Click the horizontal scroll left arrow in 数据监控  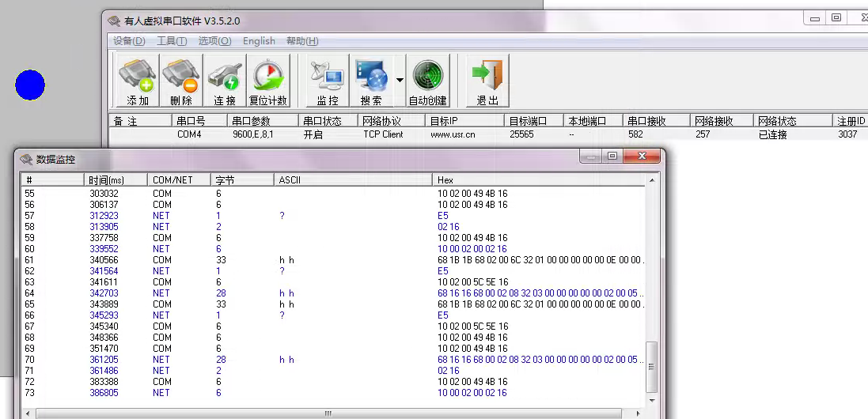tap(27, 413)
